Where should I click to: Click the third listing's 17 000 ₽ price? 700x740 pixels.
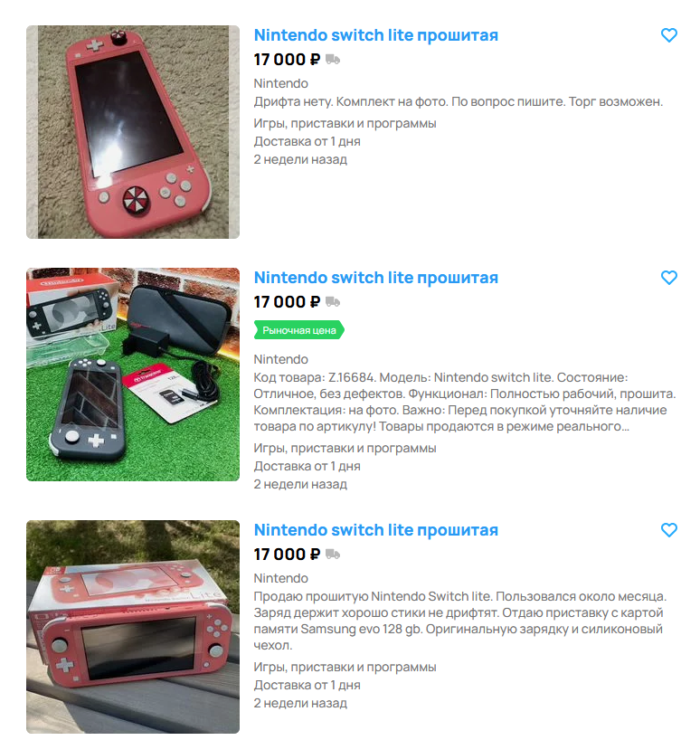coord(287,554)
